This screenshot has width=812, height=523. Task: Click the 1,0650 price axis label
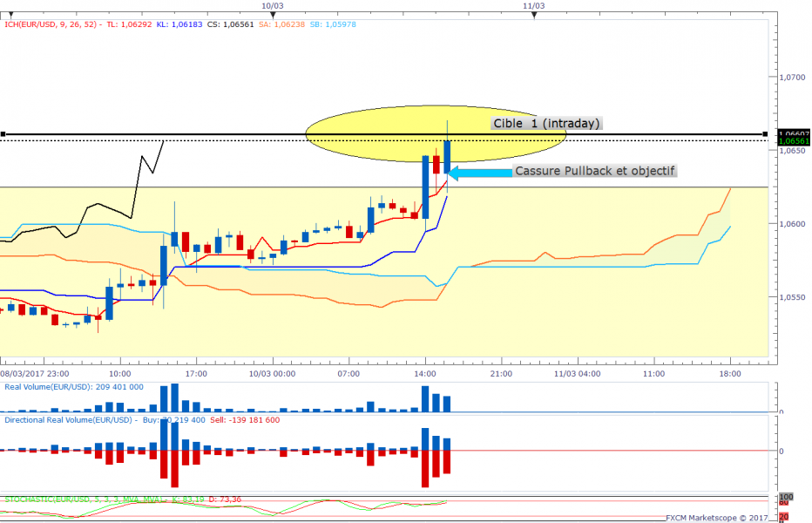coord(793,151)
